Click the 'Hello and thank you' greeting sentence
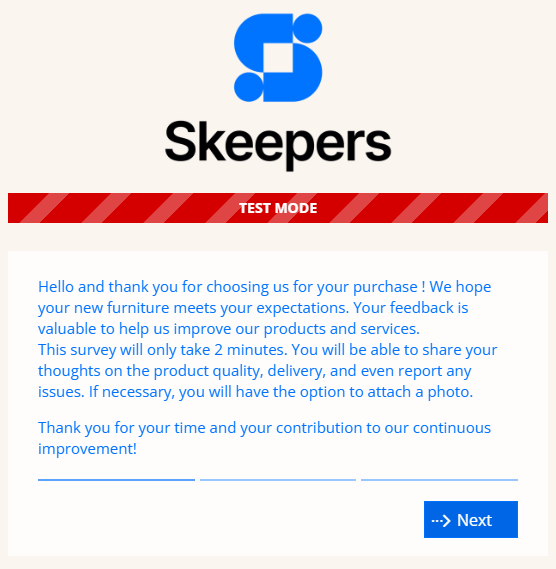This screenshot has width=556, height=569. (232, 287)
